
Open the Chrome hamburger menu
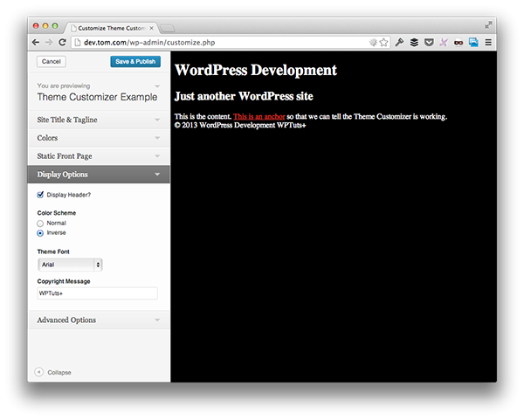pyautogui.click(x=488, y=43)
